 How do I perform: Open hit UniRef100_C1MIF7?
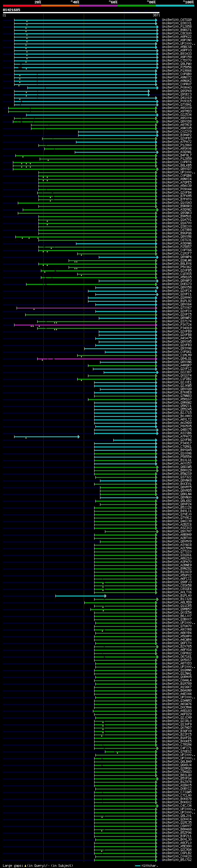click(x=176, y=253)
